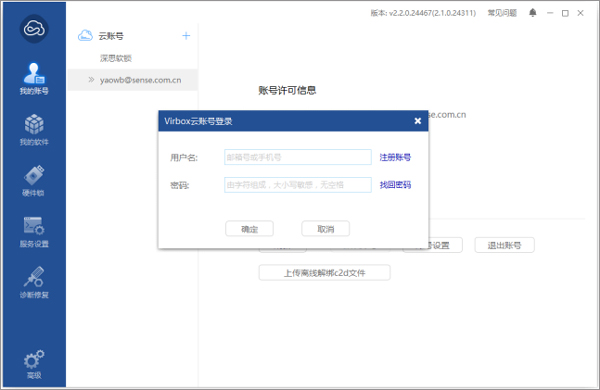Click the cloud icon next to 云账号
Screen dimensions: 600x390
[85, 36]
